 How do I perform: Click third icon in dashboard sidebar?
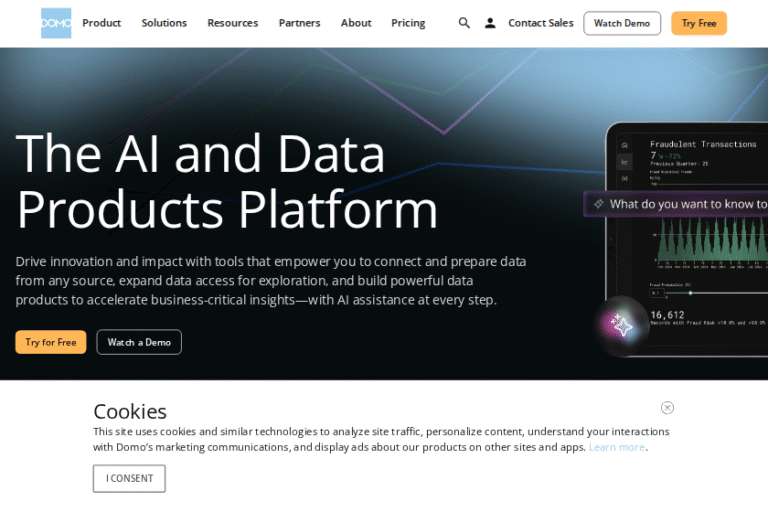(625, 178)
